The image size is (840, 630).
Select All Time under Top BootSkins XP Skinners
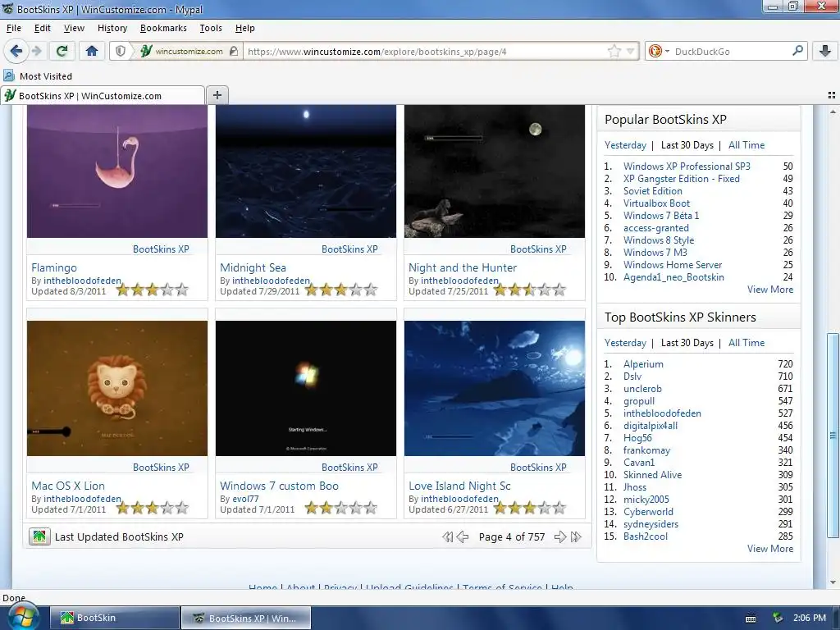pyautogui.click(x=746, y=343)
